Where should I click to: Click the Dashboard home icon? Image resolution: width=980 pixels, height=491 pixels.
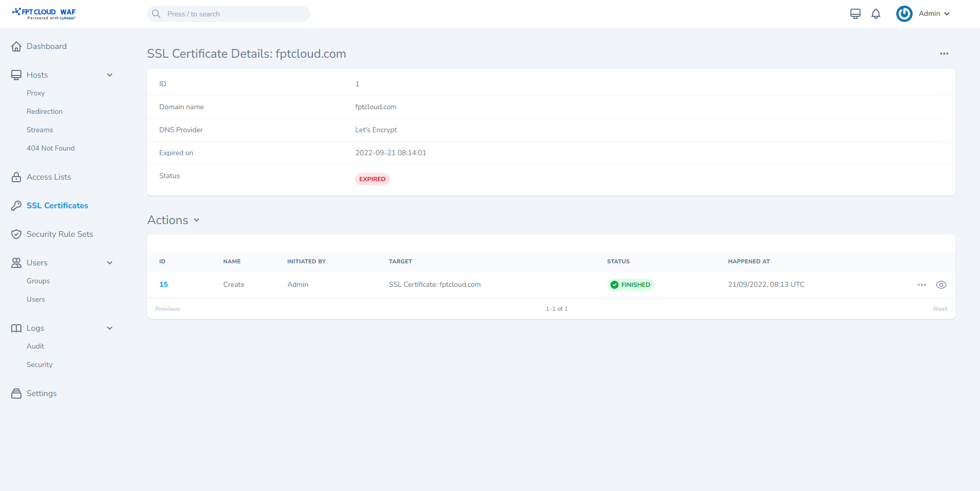(x=16, y=46)
